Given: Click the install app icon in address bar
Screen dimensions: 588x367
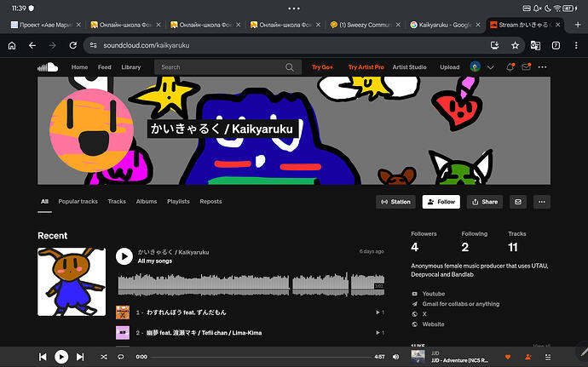Looking at the screenshot, I should 495,45.
